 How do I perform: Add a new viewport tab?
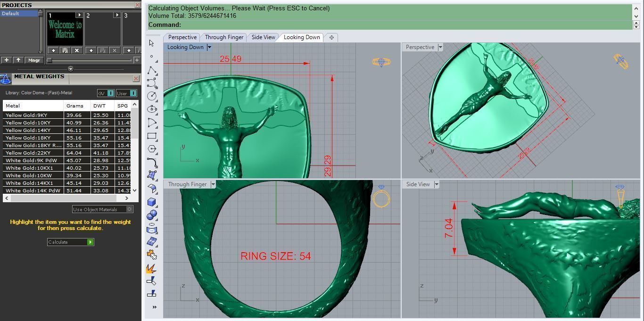pos(331,37)
